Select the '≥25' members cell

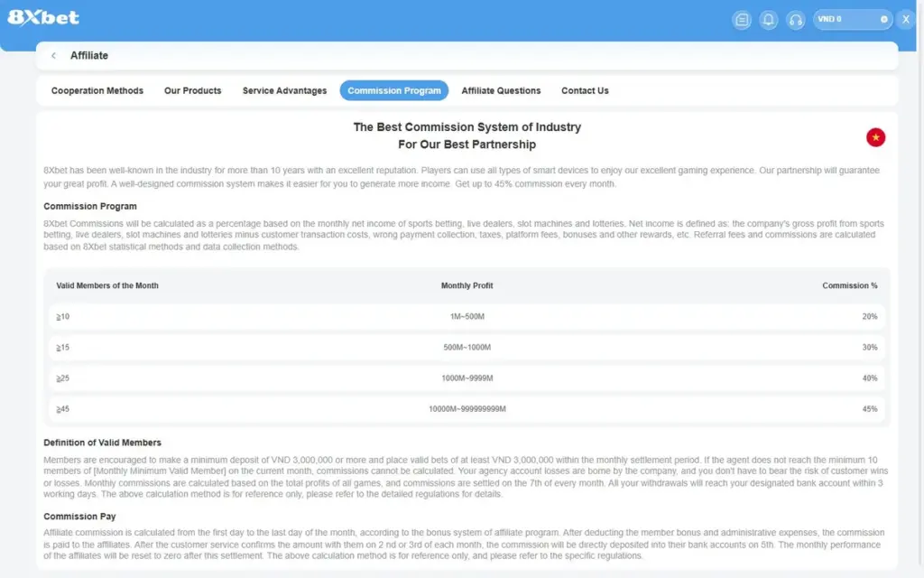[63, 378]
